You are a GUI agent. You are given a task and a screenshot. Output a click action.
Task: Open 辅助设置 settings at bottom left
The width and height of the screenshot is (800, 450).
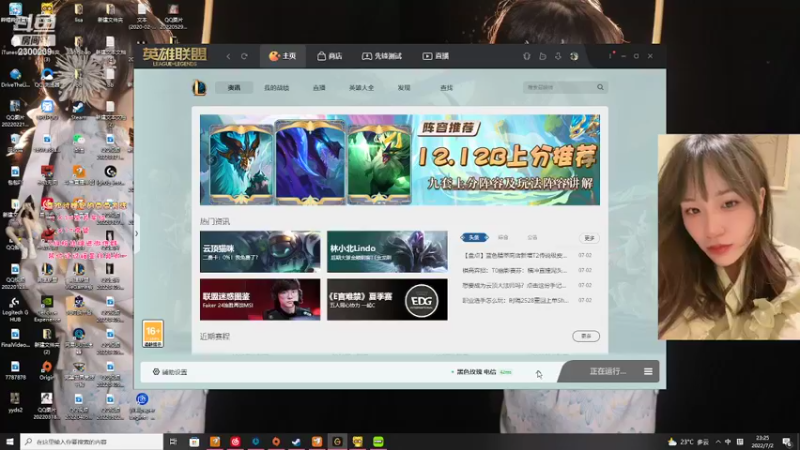click(x=170, y=372)
